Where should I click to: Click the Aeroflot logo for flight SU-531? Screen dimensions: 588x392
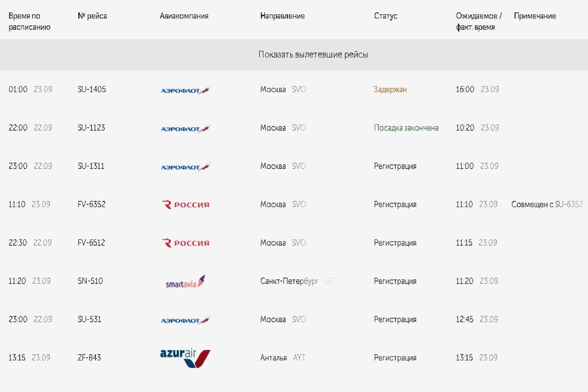click(x=186, y=320)
